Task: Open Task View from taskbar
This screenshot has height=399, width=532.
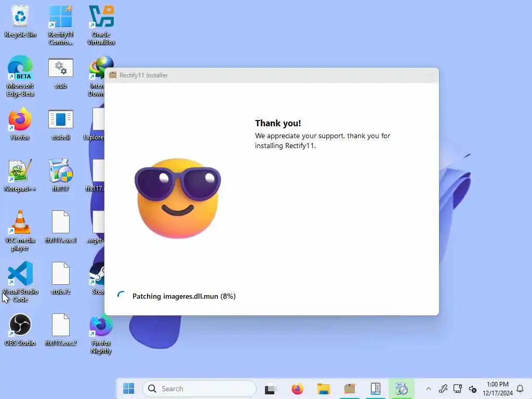Action: pos(271,389)
